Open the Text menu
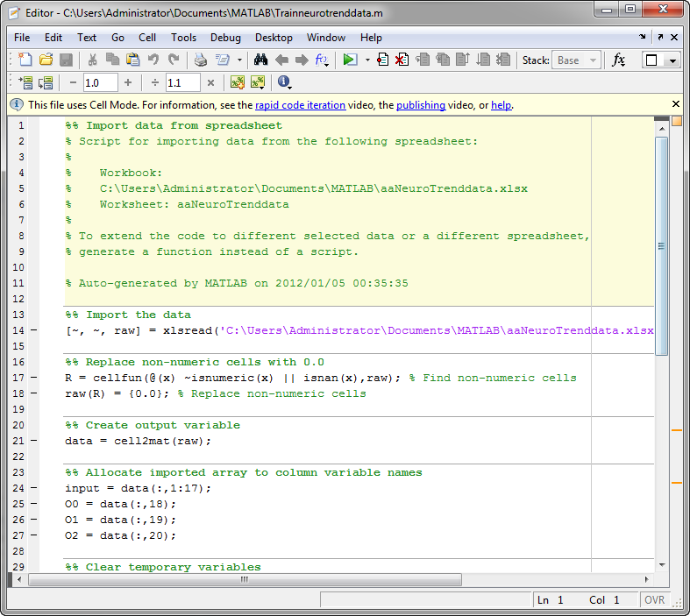690x616 pixels. (87, 38)
